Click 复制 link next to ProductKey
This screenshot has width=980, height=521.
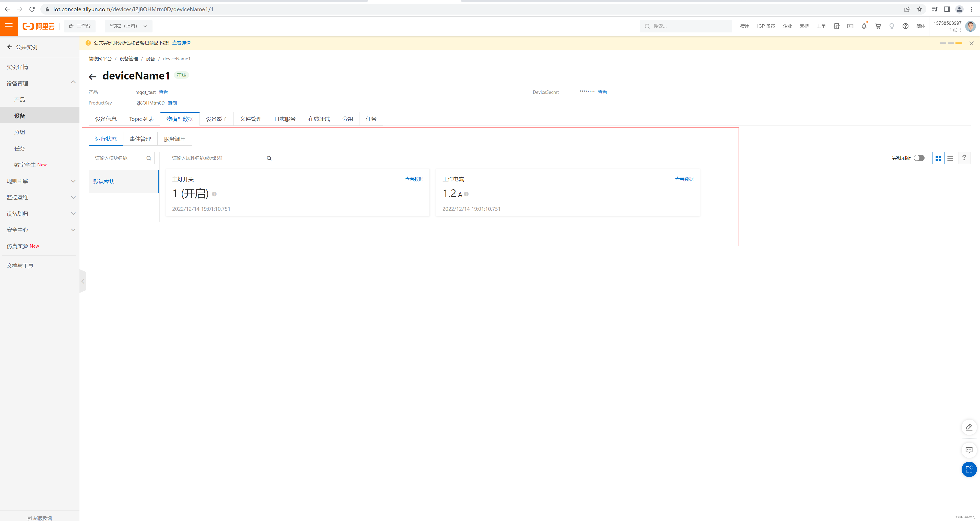click(172, 103)
